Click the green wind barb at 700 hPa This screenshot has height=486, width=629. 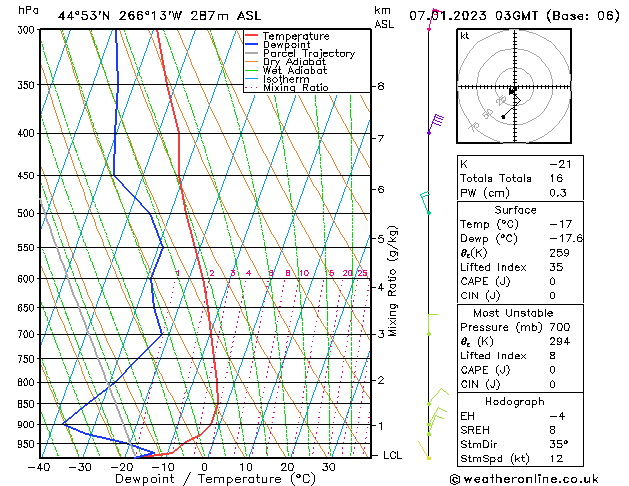[x=432, y=324]
